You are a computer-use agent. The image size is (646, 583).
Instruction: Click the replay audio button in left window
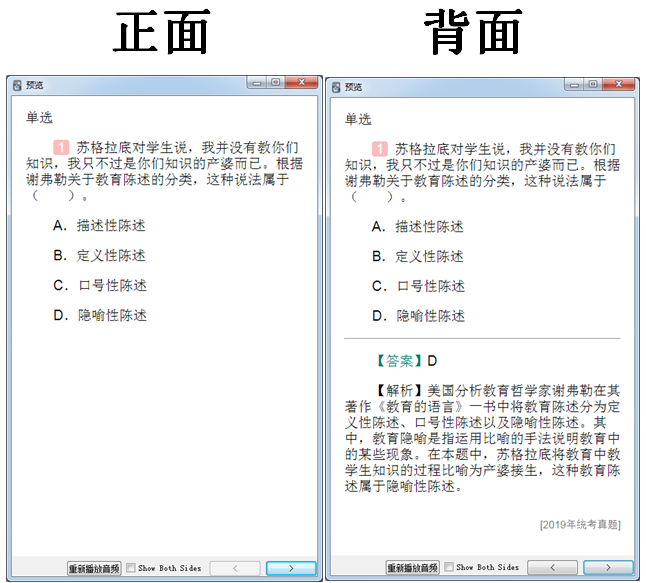click(94, 568)
